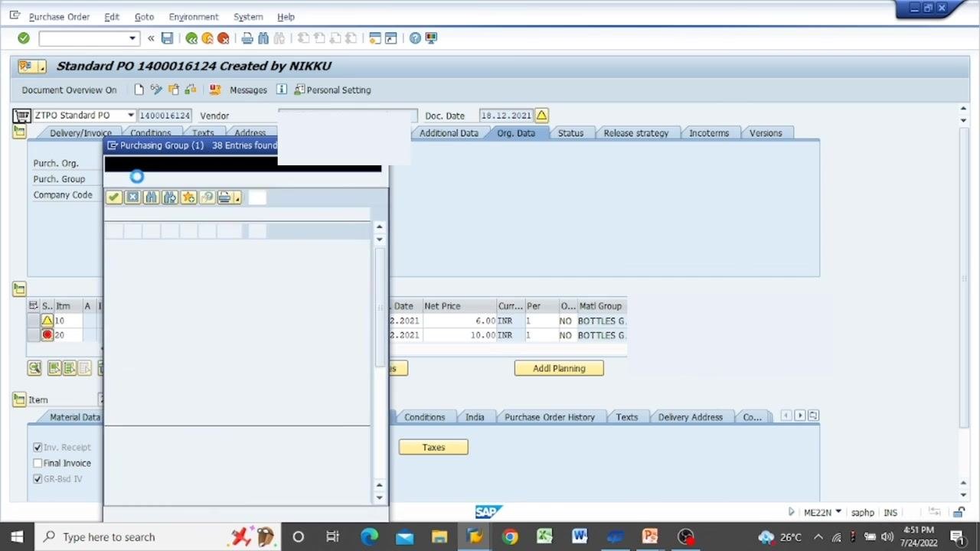Screen dimensions: 980x551
Task: Open the ZTPO Standard PO type dropdown
Action: 131,116
